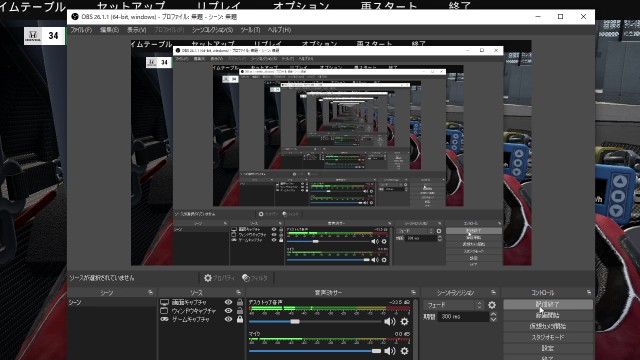
Task: Pop out the Sources dock icon
Action: pyautogui.click(x=238, y=293)
